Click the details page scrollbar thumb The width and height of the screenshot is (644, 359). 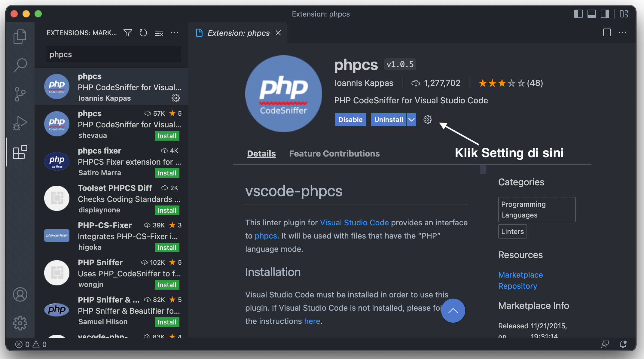[483, 169]
